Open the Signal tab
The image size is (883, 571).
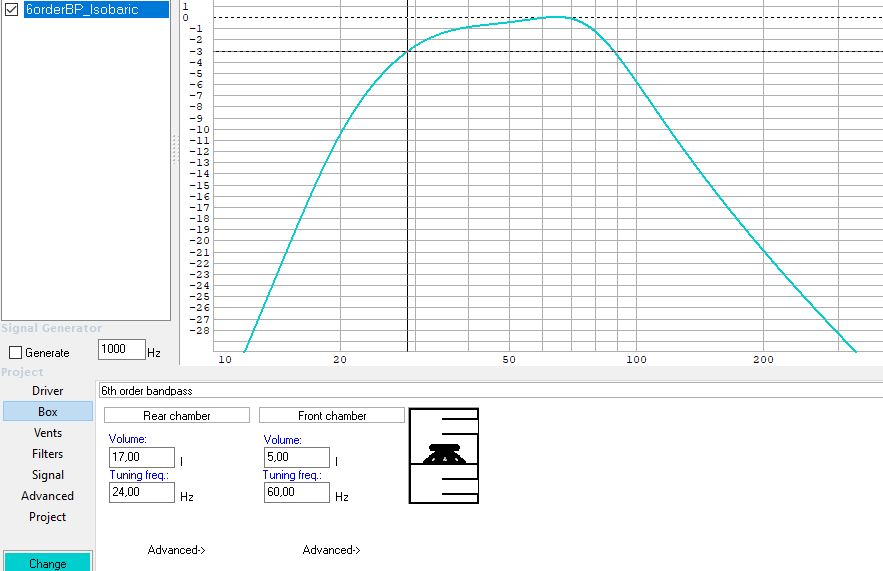coord(47,475)
